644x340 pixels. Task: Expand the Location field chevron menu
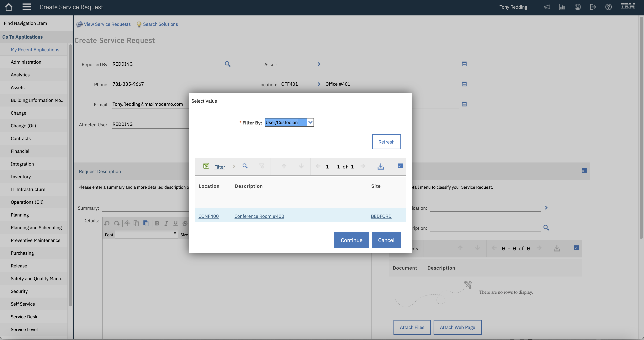[x=319, y=84]
